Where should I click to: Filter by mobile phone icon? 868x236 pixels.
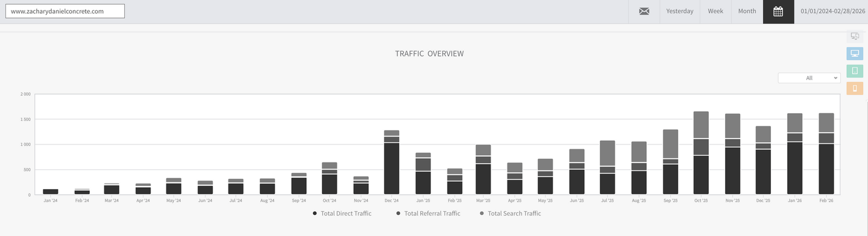[x=855, y=88]
